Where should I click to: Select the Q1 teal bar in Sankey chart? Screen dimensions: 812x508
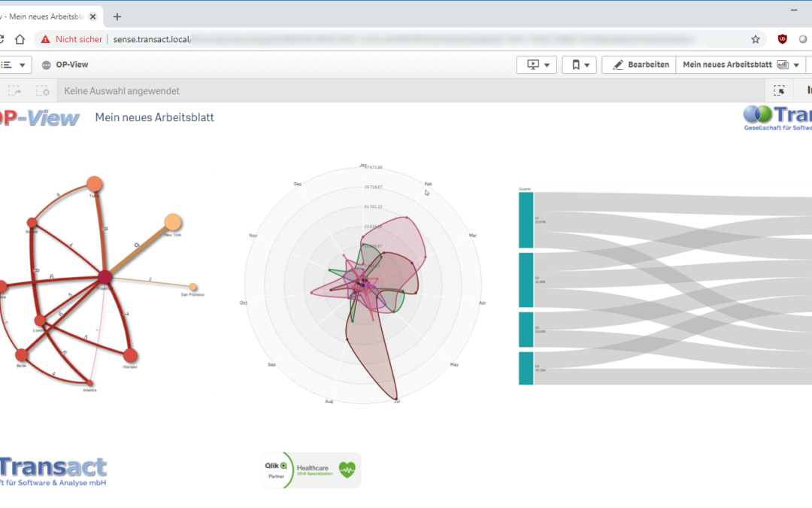point(526,220)
